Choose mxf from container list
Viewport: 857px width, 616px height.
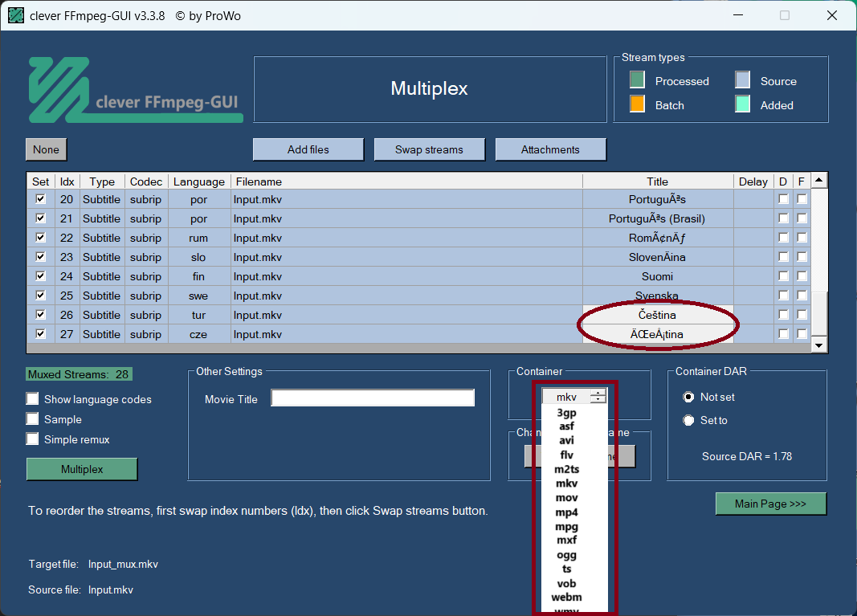coord(567,540)
